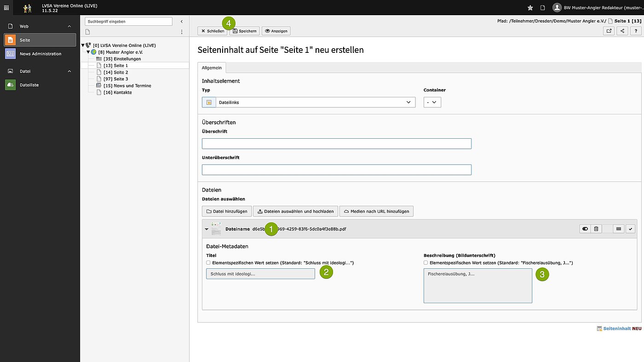644x362 pixels.
Task: Click the 'Seiteninhalt' label at bottom right
Action: tap(617, 328)
